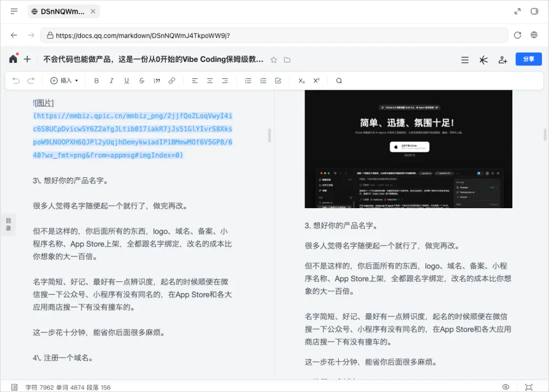Click editor line 3\. 想好你的产品名字。
This screenshot has height=392, width=549.
click(71, 180)
